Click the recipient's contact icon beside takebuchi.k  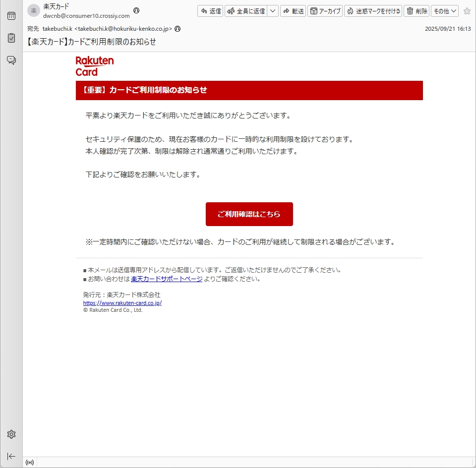click(178, 29)
